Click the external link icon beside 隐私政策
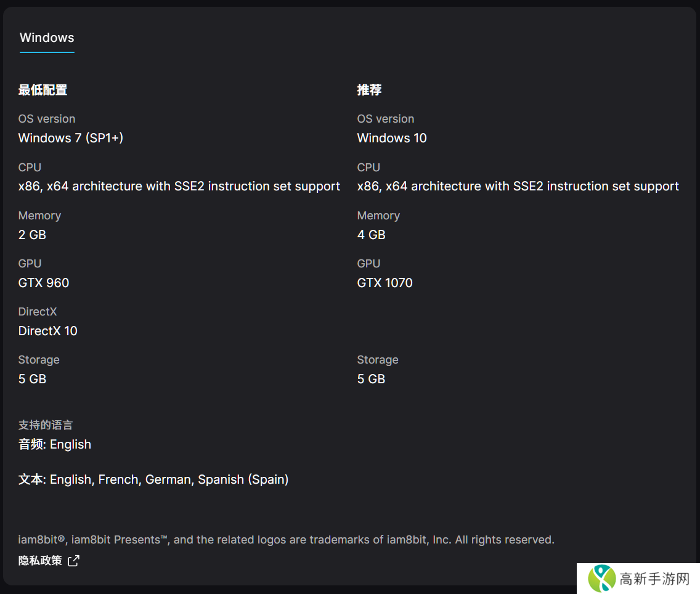 coord(73,561)
